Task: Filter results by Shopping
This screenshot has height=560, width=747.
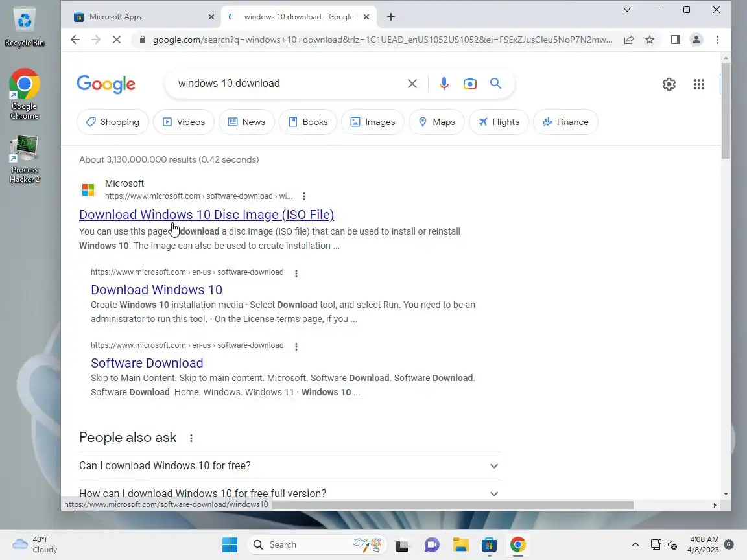Action: [x=112, y=122]
